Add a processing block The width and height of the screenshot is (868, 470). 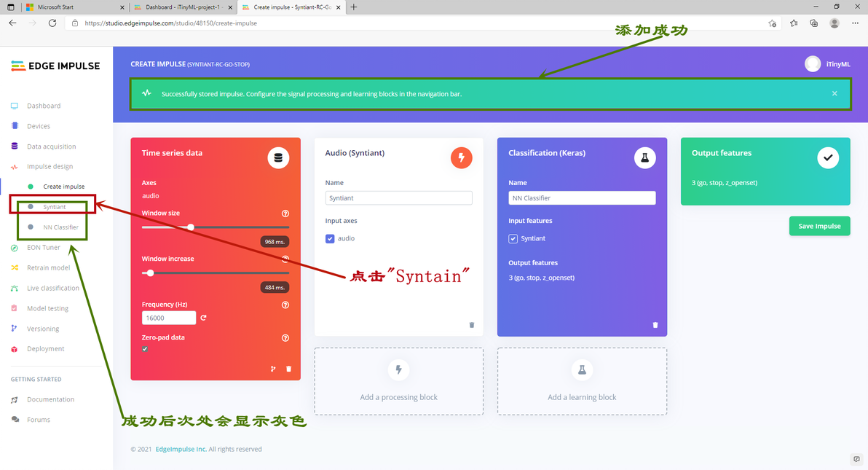[x=398, y=381]
